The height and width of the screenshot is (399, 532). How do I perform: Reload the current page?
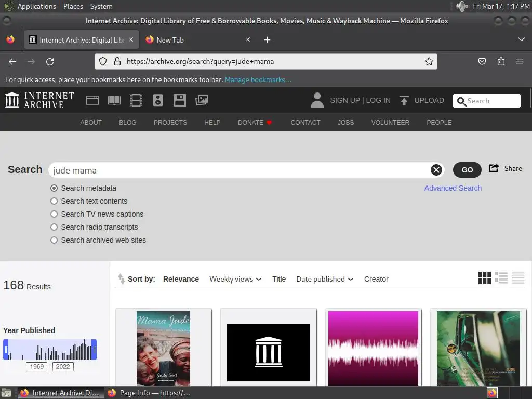(50, 62)
